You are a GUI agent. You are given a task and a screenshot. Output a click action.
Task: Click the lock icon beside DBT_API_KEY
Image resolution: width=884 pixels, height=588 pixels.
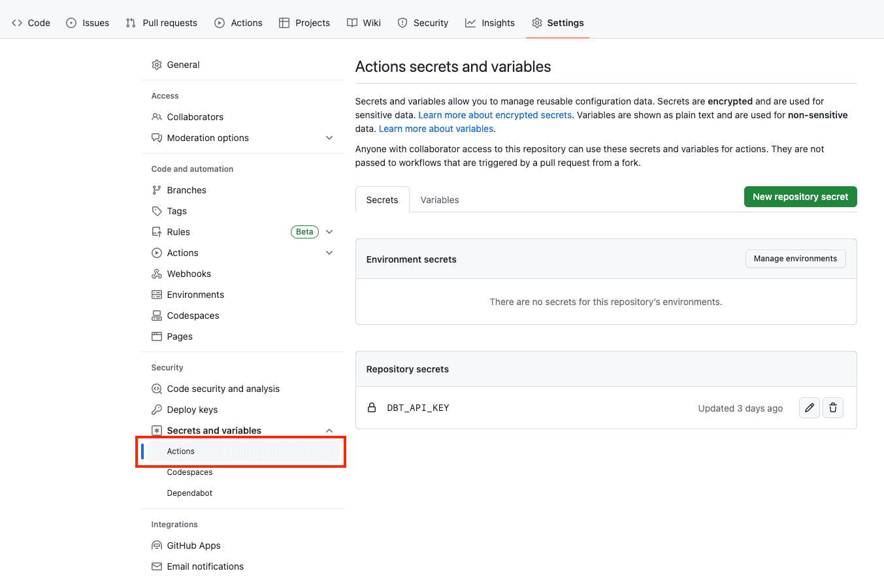coord(372,408)
